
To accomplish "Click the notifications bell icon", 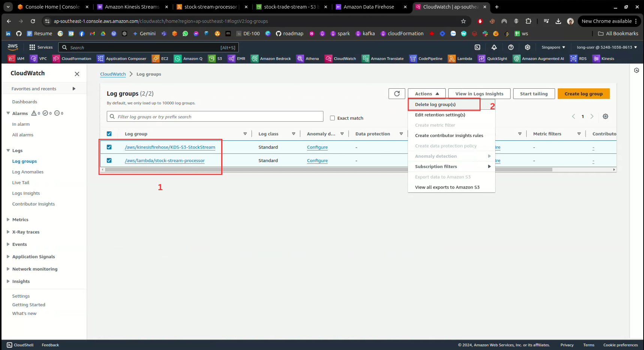I will 494,47.
